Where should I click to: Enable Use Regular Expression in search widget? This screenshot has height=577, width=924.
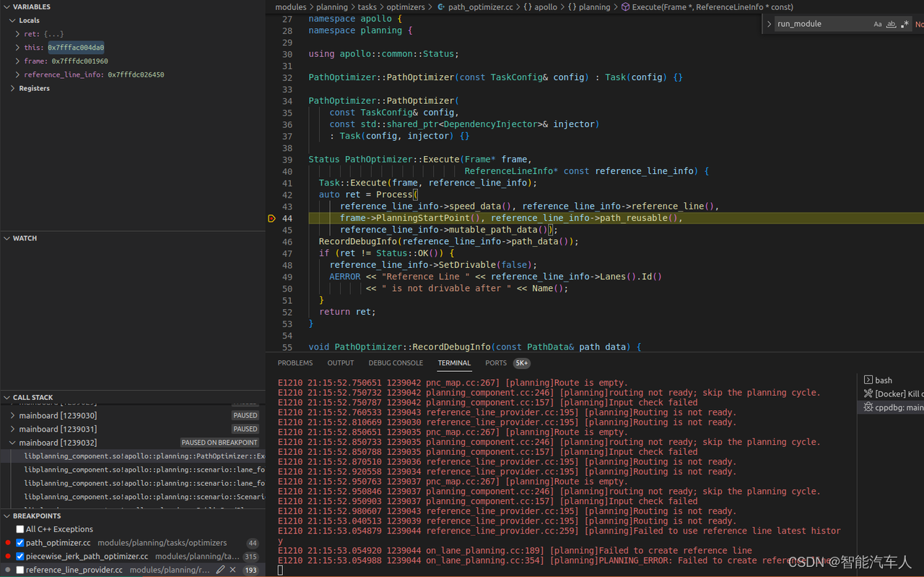click(905, 24)
